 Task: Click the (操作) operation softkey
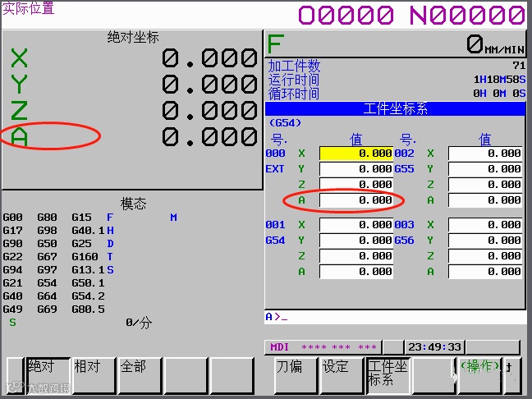coord(479,375)
